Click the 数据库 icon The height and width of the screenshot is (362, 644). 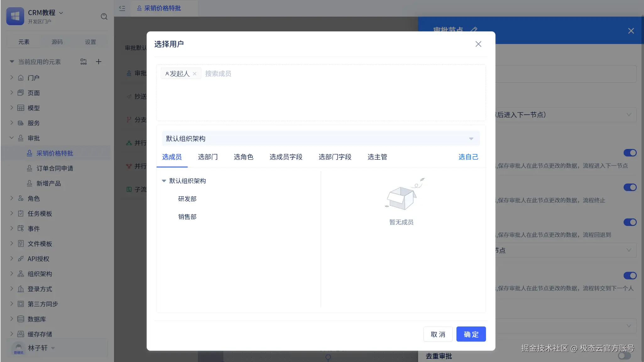(20, 319)
